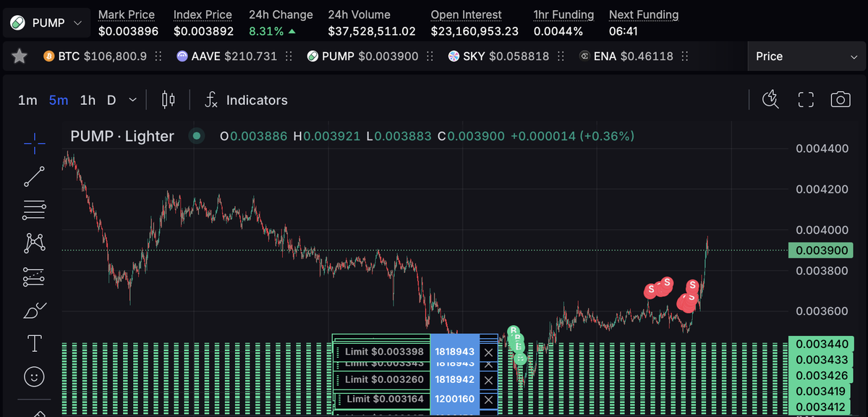Switch to the 1m timeframe
Screen dimensions: 868x417
[27, 100]
